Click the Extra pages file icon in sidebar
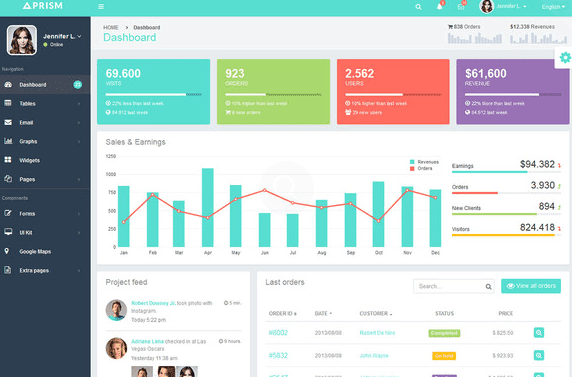This screenshot has width=572, height=377. point(7,270)
